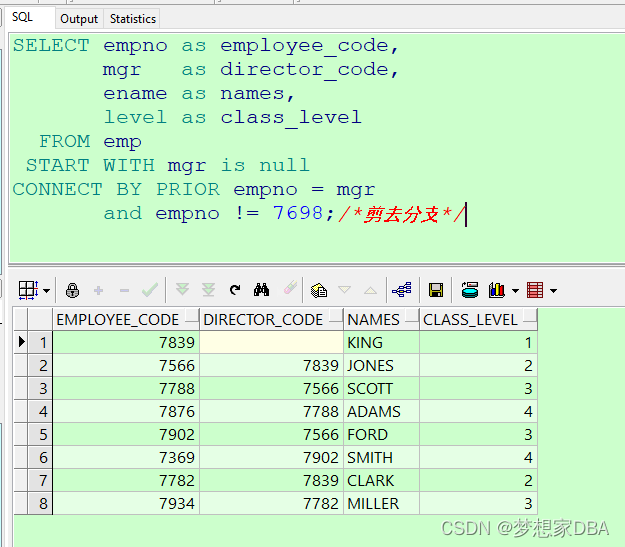The width and height of the screenshot is (625, 547).
Task: Click the NAMES header sort marker
Action: click(411, 315)
